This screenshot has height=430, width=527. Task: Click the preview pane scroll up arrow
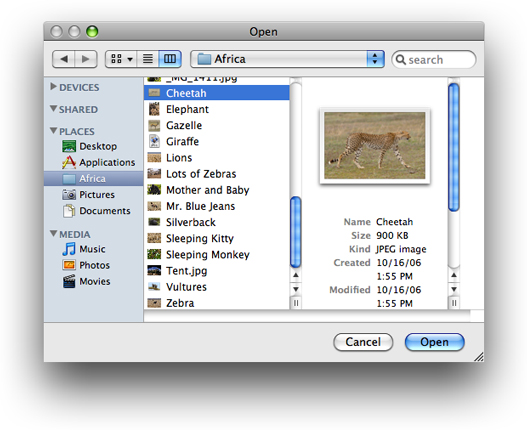pos(454,275)
